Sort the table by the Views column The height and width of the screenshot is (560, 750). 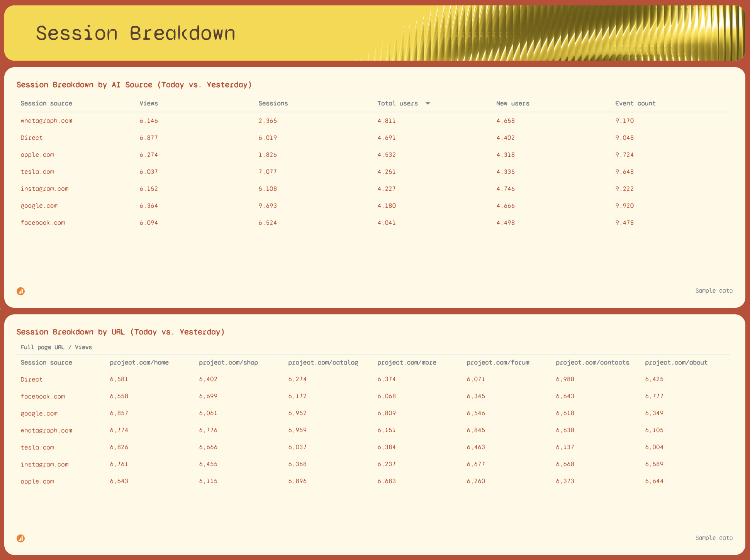point(148,103)
